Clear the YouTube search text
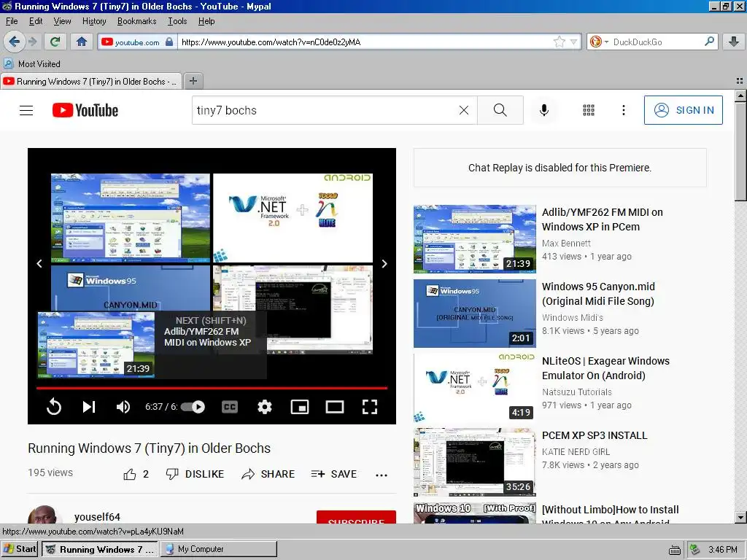The height and width of the screenshot is (560, 747). pos(463,111)
